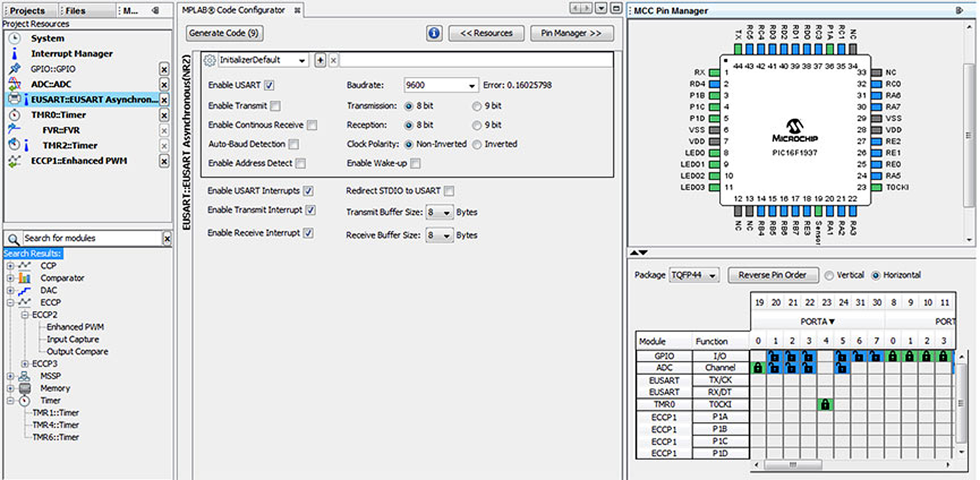Viewport: 980px width, 480px height.
Task: Click the Interrupt Manager info icon
Action: tap(14, 54)
